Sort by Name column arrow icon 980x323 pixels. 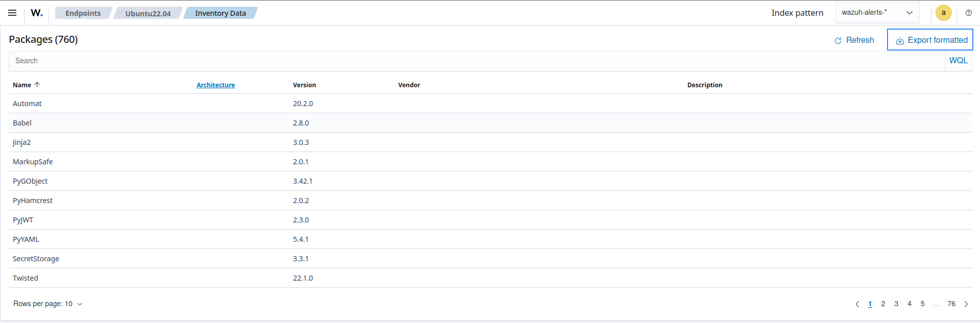pyautogui.click(x=37, y=85)
